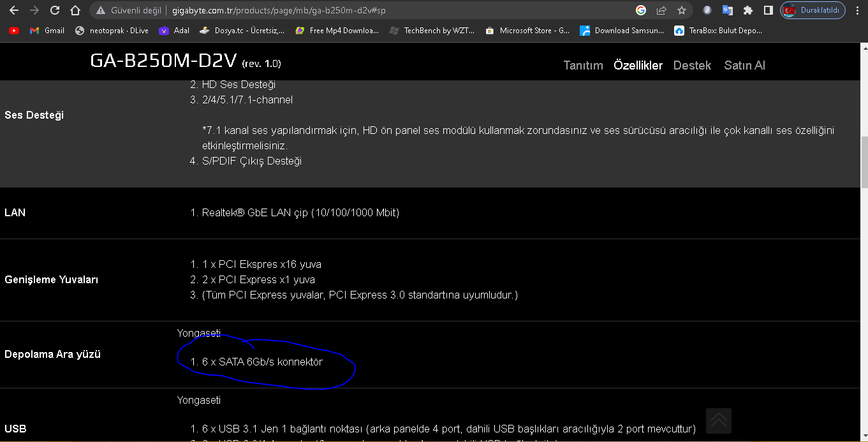This screenshot has width=868, height=442.
Task: Open Free Mp4 Download bookmark
Action: point(337,30)
